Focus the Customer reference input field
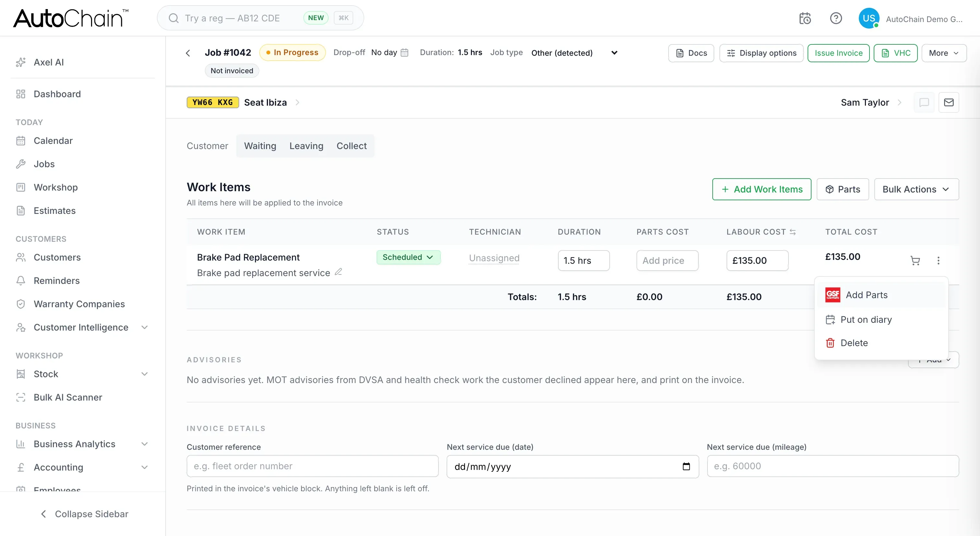The height and width of the screenshot is (536, 980). [x=312, y=466]
